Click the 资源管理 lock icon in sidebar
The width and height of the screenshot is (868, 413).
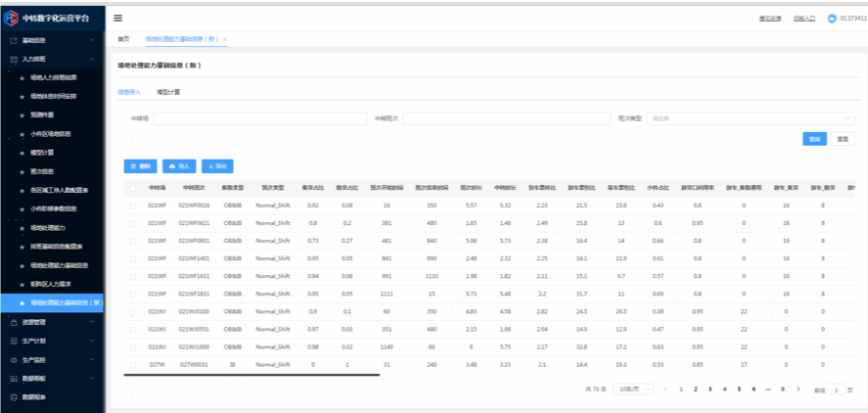[x=13, y=322]
